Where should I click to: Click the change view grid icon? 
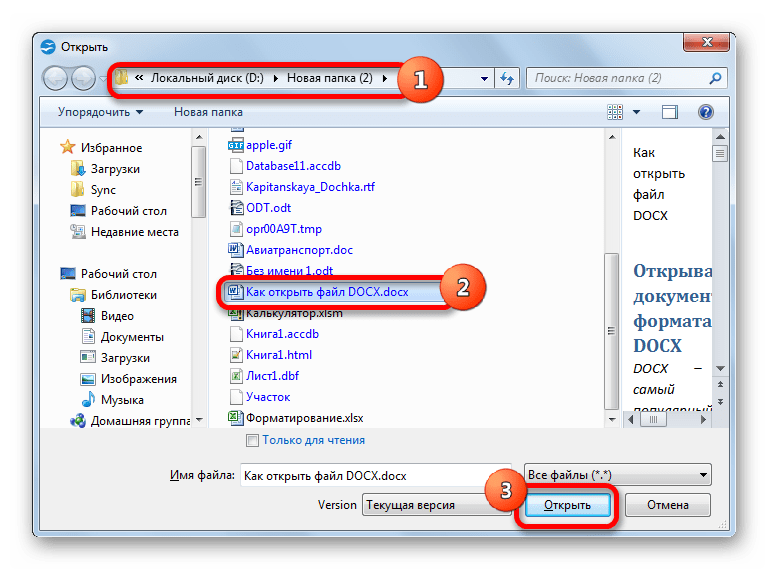point(615,112)
